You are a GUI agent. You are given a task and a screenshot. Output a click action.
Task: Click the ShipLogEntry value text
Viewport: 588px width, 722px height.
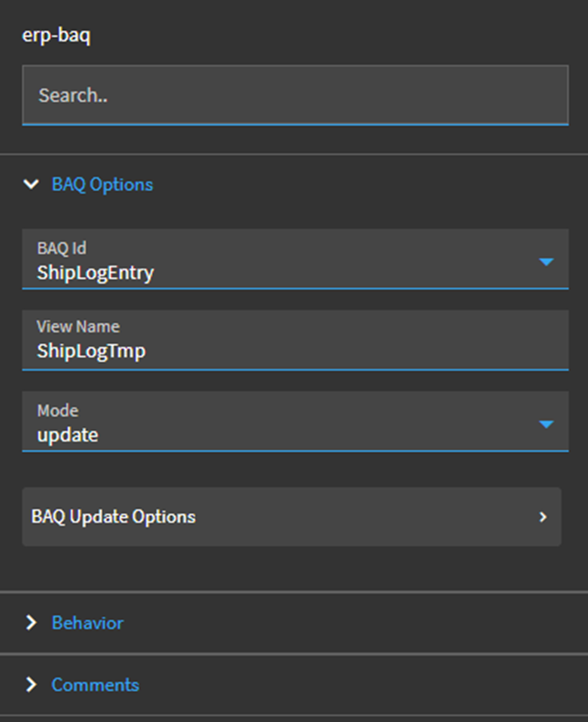[95, 273]
